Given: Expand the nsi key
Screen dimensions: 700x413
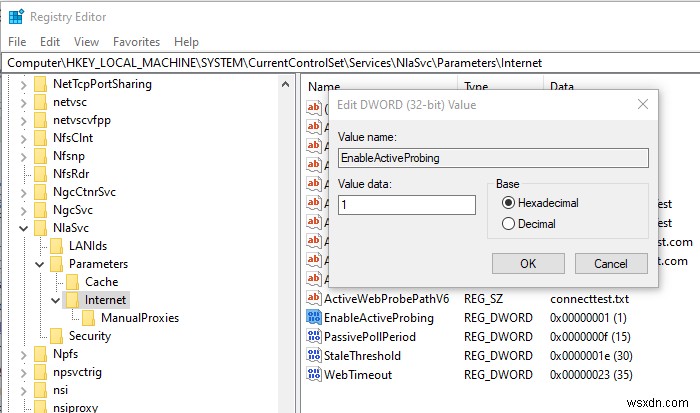Looking at the screenshot, I should pos(24,390).
